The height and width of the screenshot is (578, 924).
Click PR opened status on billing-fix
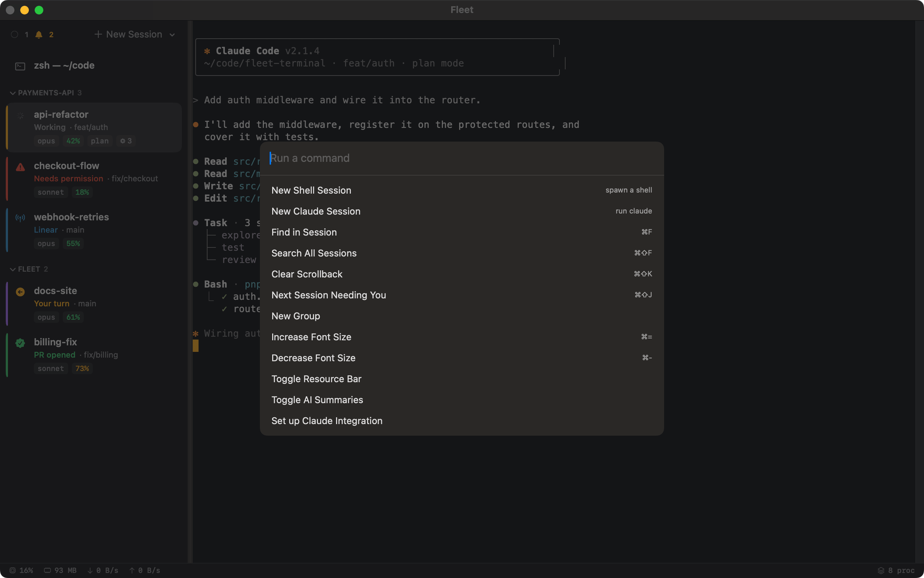[54, 355]
